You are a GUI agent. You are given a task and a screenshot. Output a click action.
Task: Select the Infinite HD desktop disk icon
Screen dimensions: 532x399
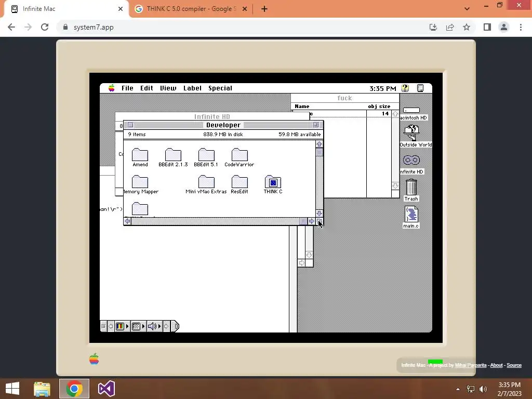(411, 160)
